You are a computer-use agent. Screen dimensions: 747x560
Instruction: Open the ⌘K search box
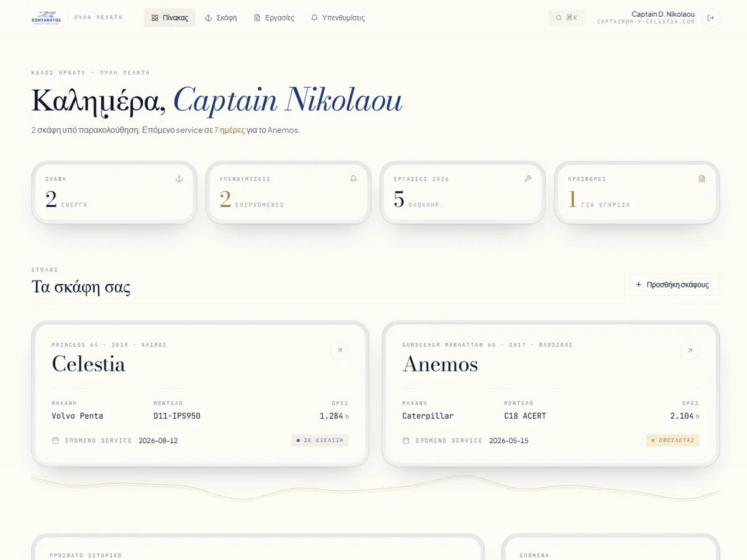click(x=566, y=17)
